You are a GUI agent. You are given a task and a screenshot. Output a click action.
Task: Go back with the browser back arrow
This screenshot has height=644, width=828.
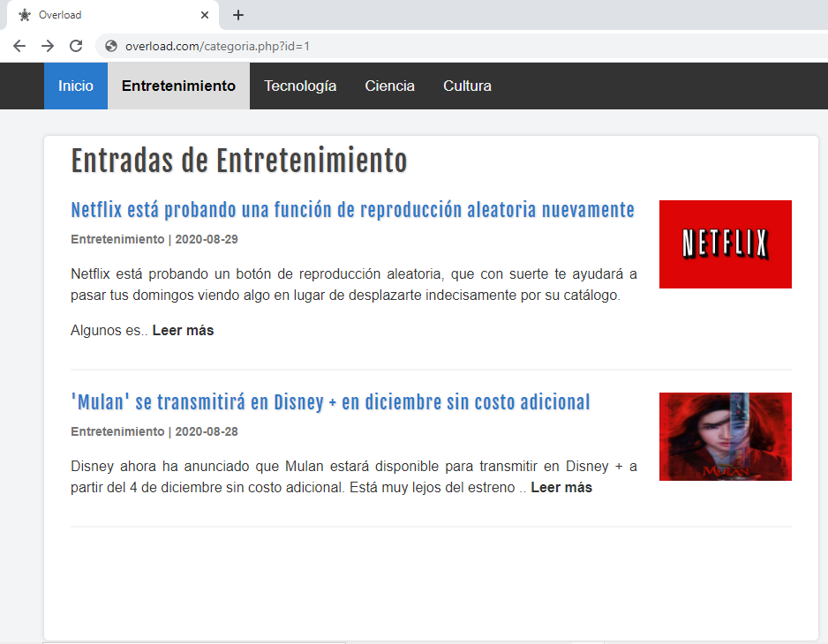click(x=19, y=46)
